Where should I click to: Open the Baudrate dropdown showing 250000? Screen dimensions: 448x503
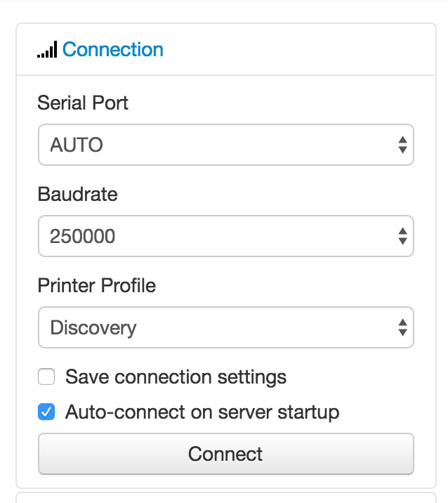226,236
